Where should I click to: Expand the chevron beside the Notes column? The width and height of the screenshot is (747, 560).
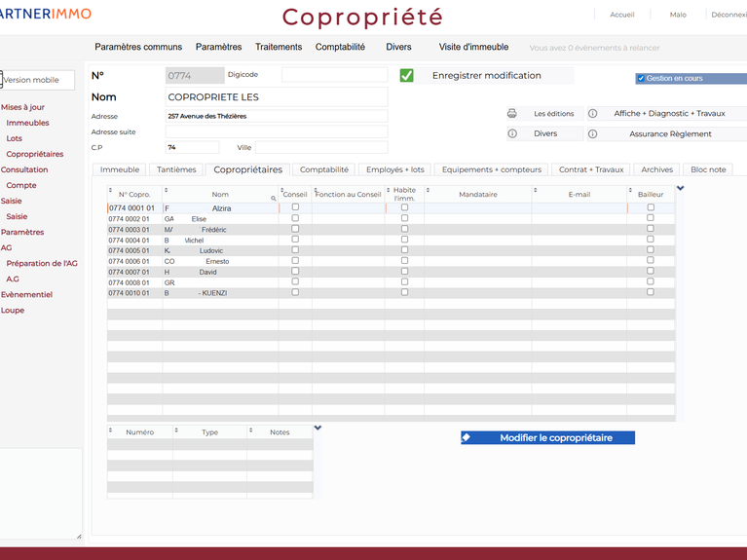tap(317, 428)
